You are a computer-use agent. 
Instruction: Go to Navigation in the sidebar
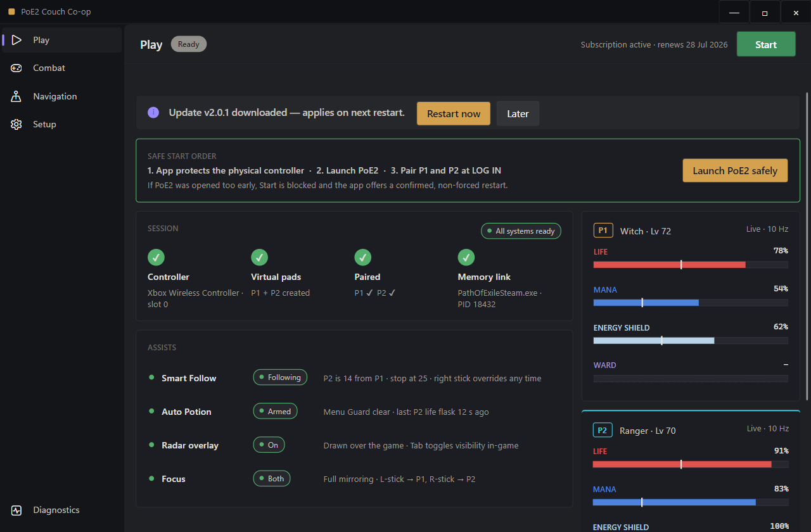click(x=62, y=96)
